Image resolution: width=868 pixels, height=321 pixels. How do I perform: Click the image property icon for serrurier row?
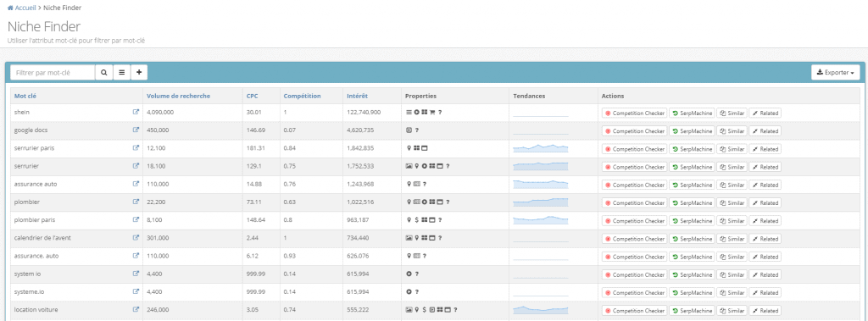tap(409, 166)
